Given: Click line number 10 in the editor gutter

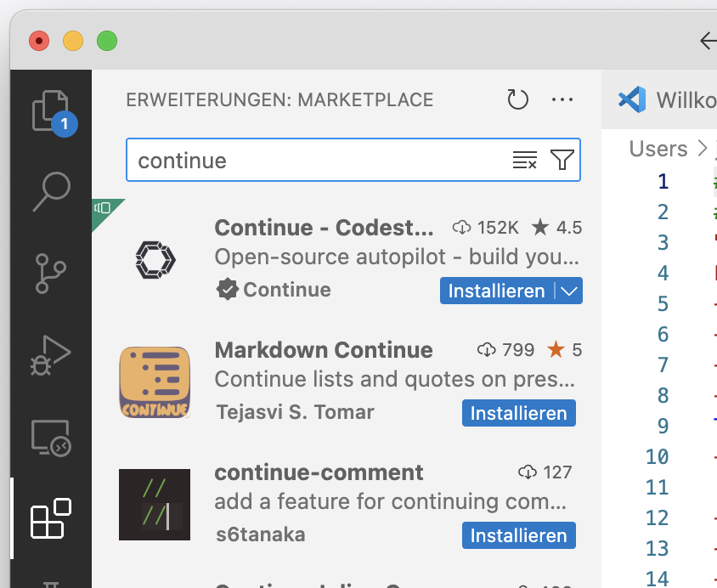Looking at the screenshot, I should click(657, 457).
